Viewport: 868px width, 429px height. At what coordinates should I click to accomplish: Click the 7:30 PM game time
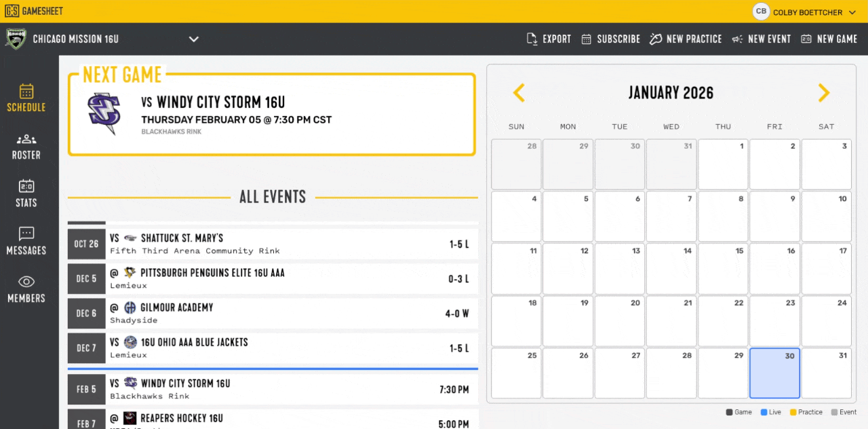454,390
